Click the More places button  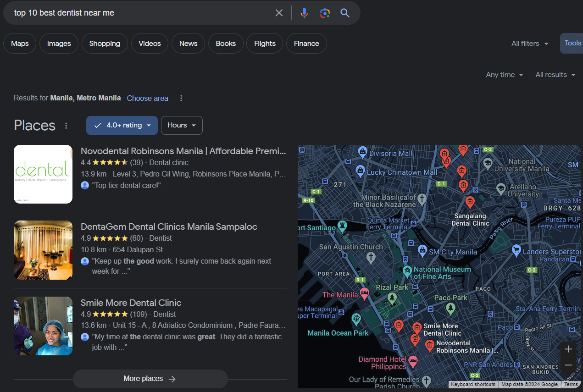[150, 379]
